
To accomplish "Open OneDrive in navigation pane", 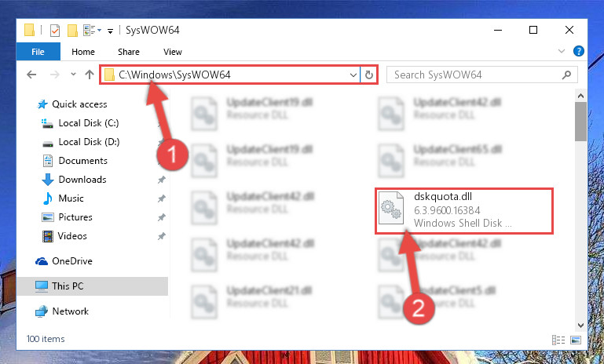I will tap(72, 261).
